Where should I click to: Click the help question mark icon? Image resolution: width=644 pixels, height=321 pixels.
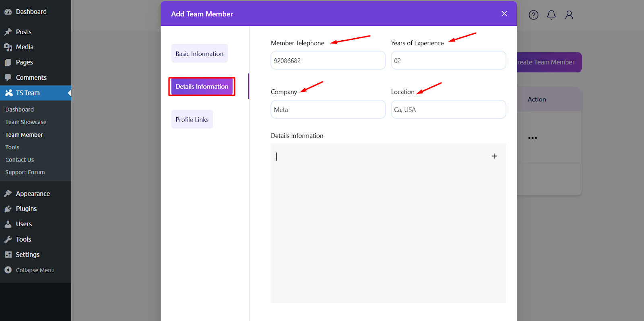click(533, 15)
